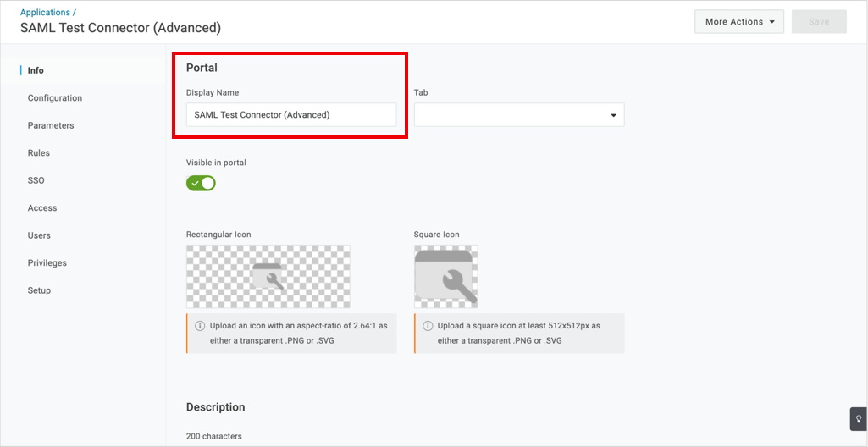Screen dimensions: 868x447
Task: Click the Display Name input field
Action: pos(291,115)
